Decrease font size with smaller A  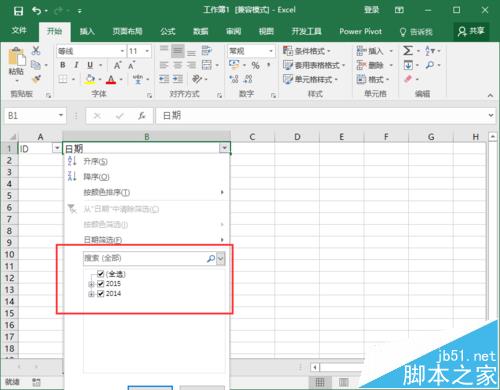pos(131,65)
